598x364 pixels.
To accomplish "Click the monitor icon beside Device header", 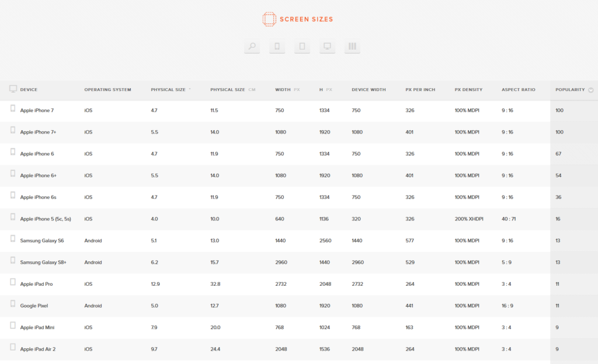I will tap(13, 89).
